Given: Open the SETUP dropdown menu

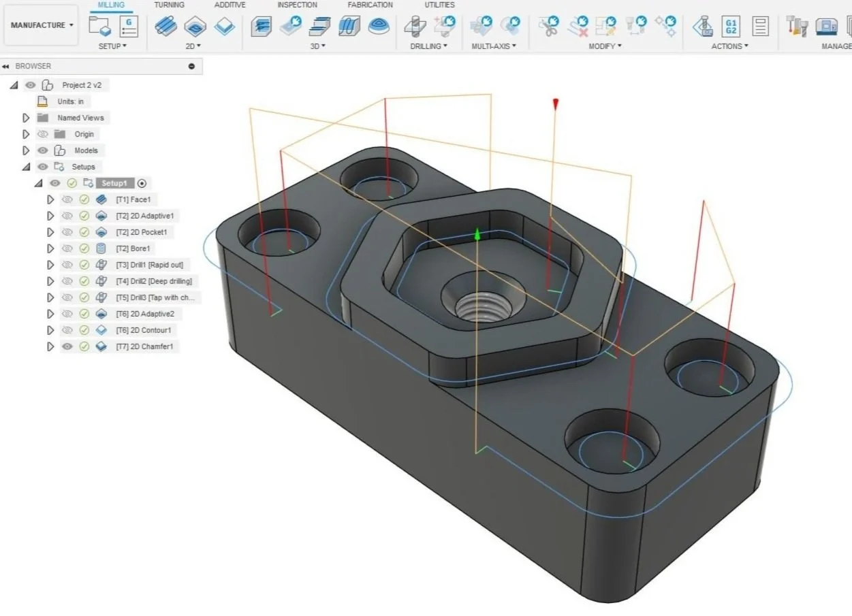Looking at the screenshot, I should click(x=113, y=46).
